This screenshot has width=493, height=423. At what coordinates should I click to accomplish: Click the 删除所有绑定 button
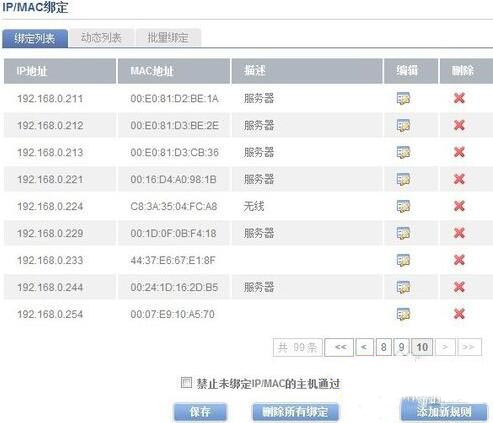coord(295,412)
